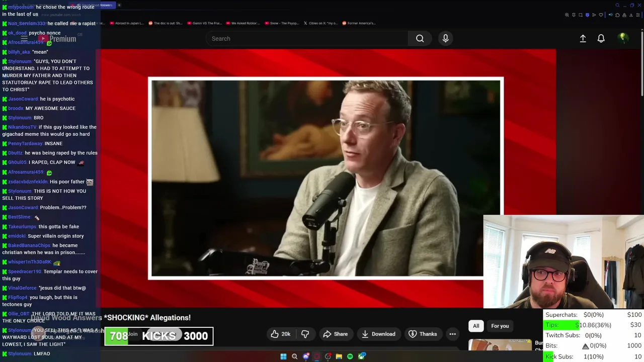Image resolution: width=644 pixels, height=362 pixels.
Task: Open the YouTube account avatar menu
Action: (x=622, y=38)
